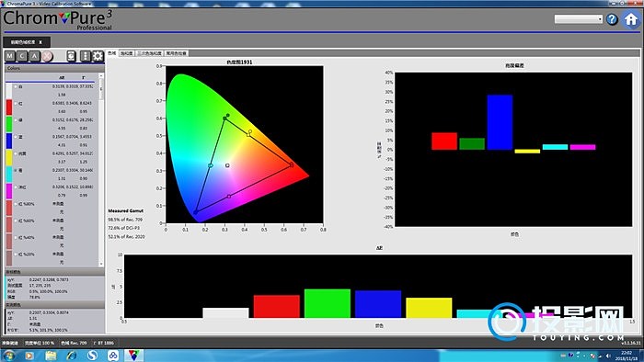Switch to the fourth chart tab
The width and height of the screenshot is (644, 362).
coord(177,53)
